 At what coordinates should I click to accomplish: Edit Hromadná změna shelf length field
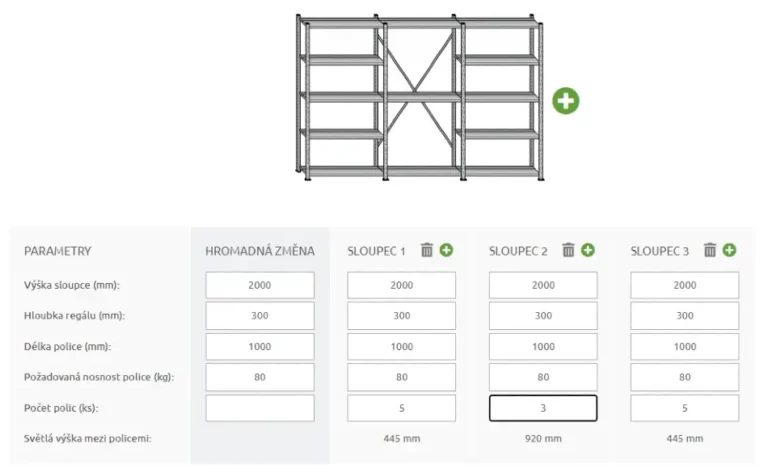(260, 347)
